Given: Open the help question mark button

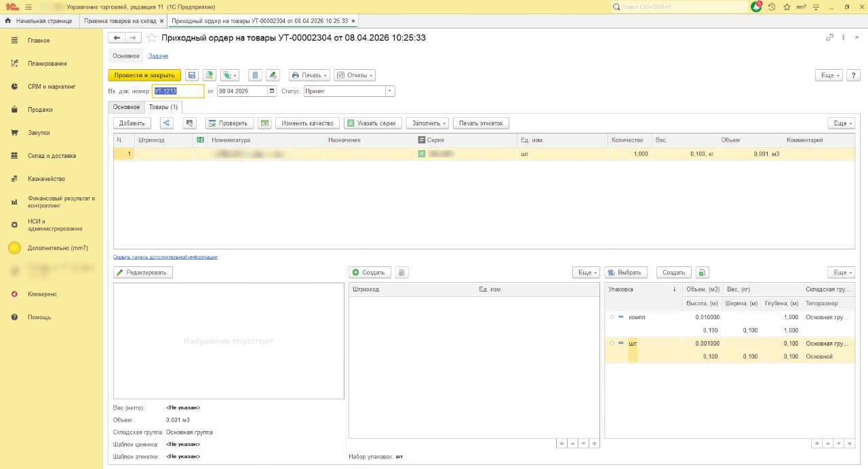Looking at the screenshot, I should (x=854, y=75).
